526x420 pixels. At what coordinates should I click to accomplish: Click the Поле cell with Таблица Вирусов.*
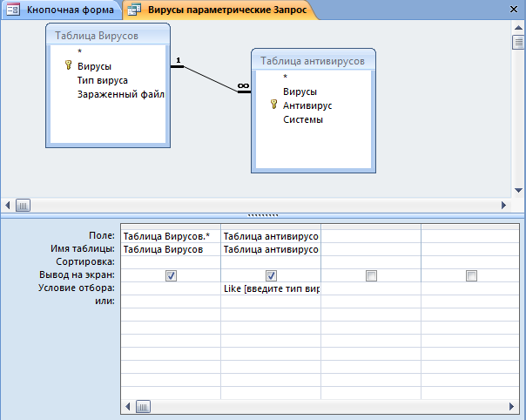tap(171, 236)
